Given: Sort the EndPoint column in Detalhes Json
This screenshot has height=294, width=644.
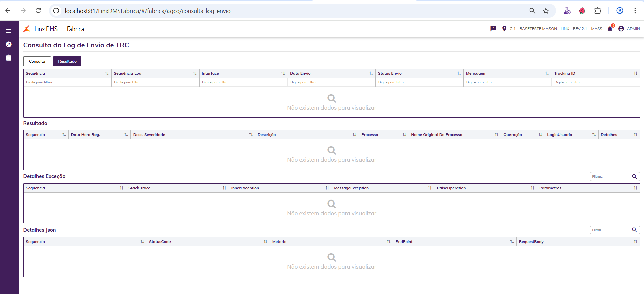Looking at the screenshot, I should (x=512, y=242).
